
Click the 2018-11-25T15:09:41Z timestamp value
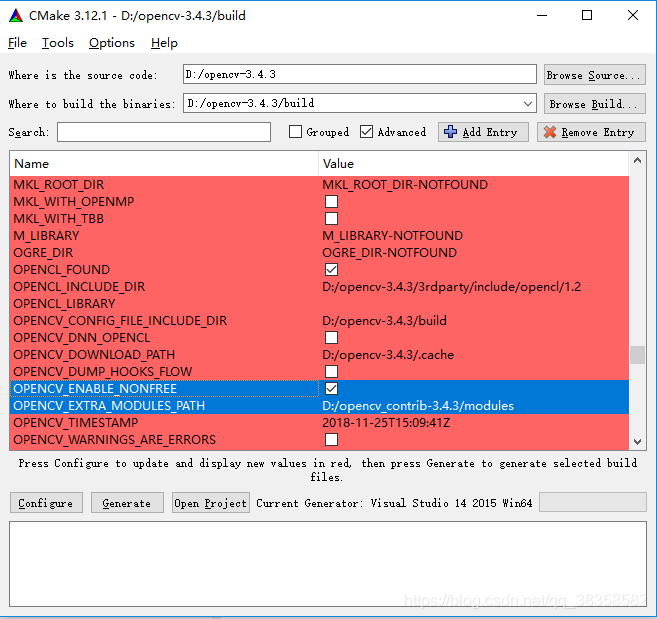(386, 422)
